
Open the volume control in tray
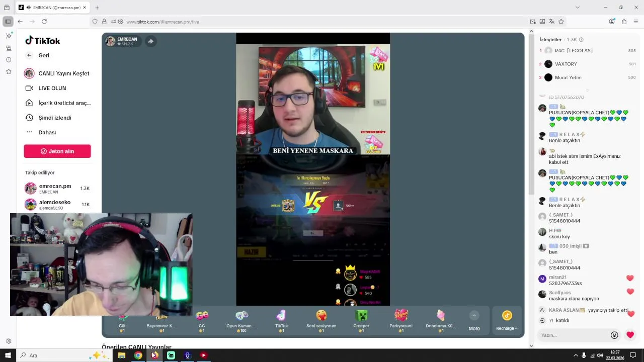click(600, 355)
